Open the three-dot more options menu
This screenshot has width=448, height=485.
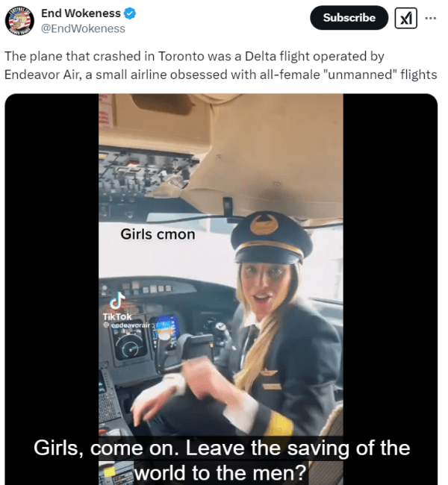point(431,18)
